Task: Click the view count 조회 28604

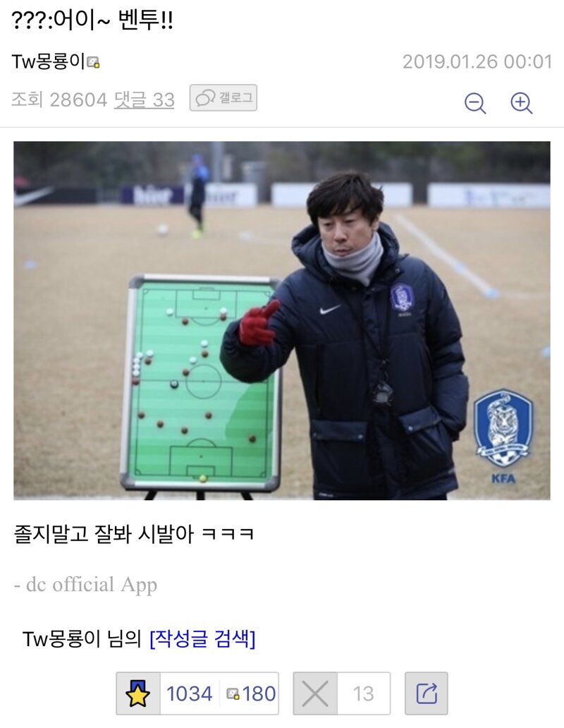Action: coord(59,100)
